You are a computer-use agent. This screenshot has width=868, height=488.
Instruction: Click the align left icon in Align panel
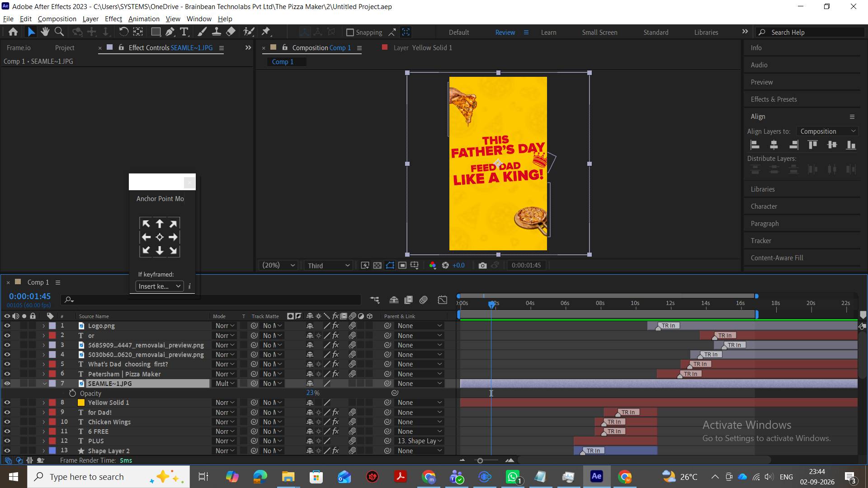coord(755,145)
